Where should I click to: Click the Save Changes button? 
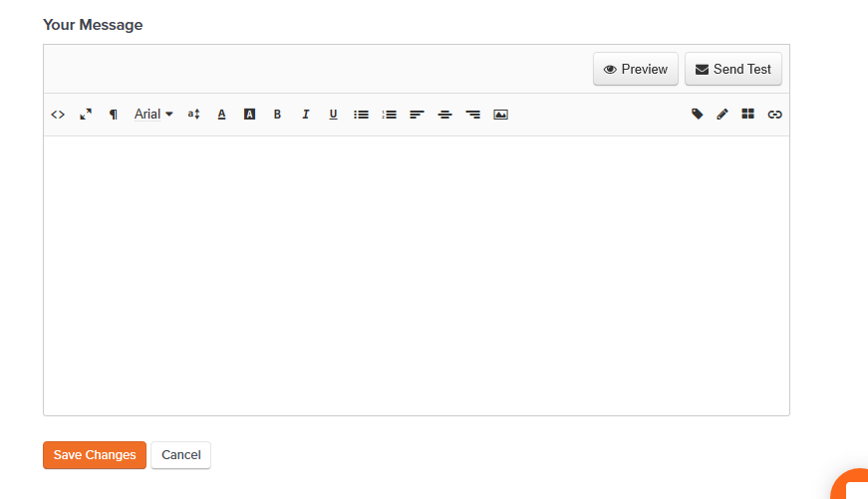(95, 455)
